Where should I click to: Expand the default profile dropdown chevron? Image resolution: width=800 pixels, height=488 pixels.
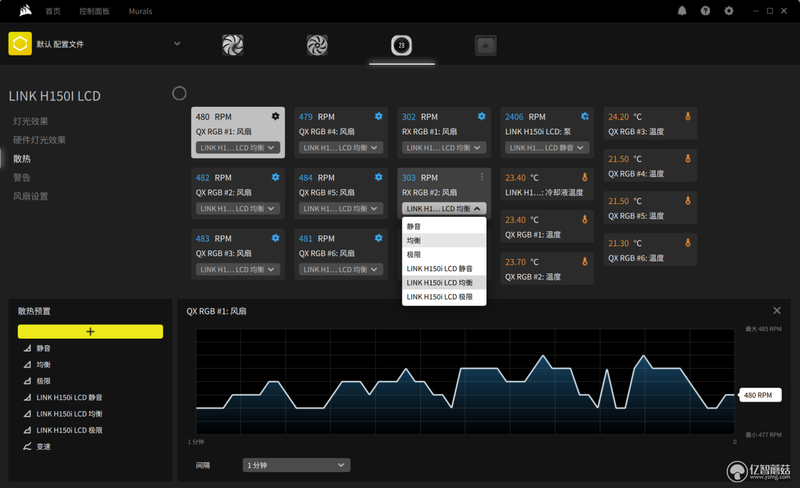(177, 43)
